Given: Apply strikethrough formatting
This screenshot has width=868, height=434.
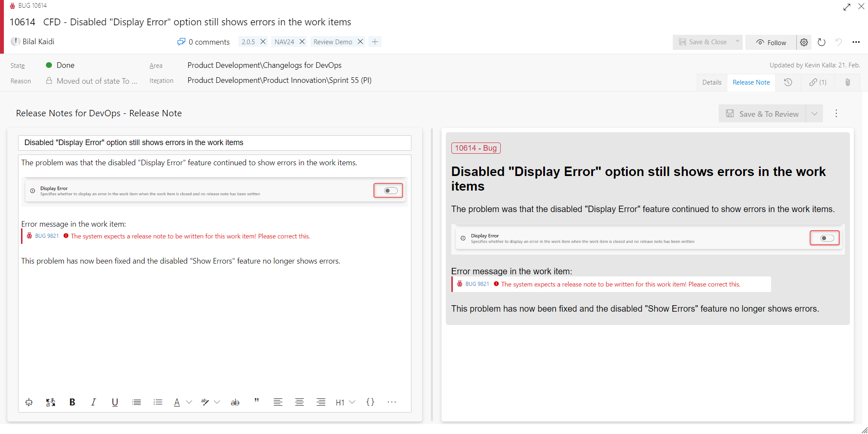Looking at the screenshot, I should 235,402.
